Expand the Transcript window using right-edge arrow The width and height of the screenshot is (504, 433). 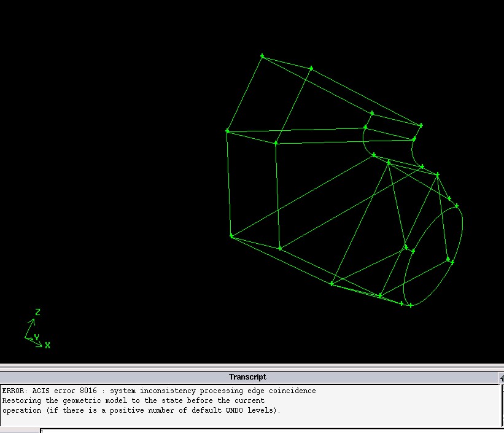[501, 377]
